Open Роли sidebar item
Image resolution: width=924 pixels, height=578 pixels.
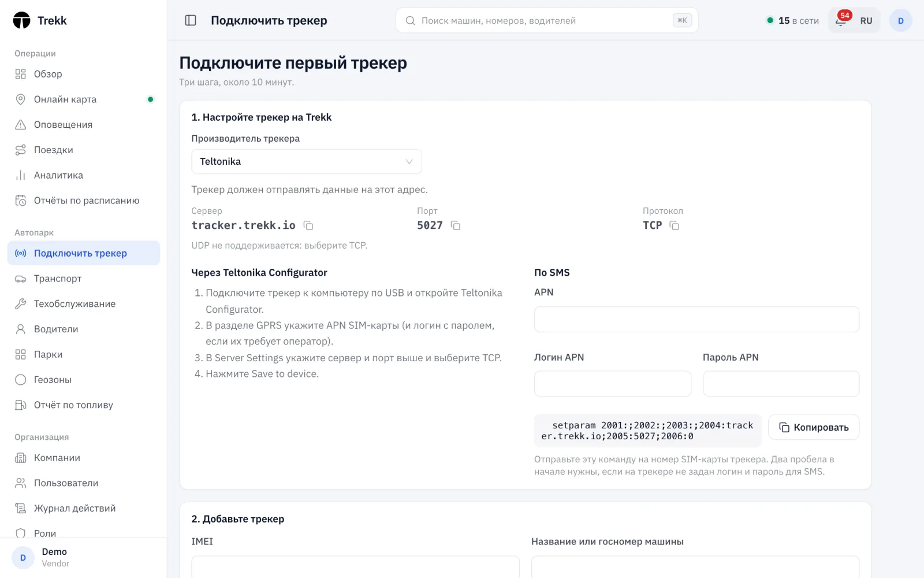[84, 531]
